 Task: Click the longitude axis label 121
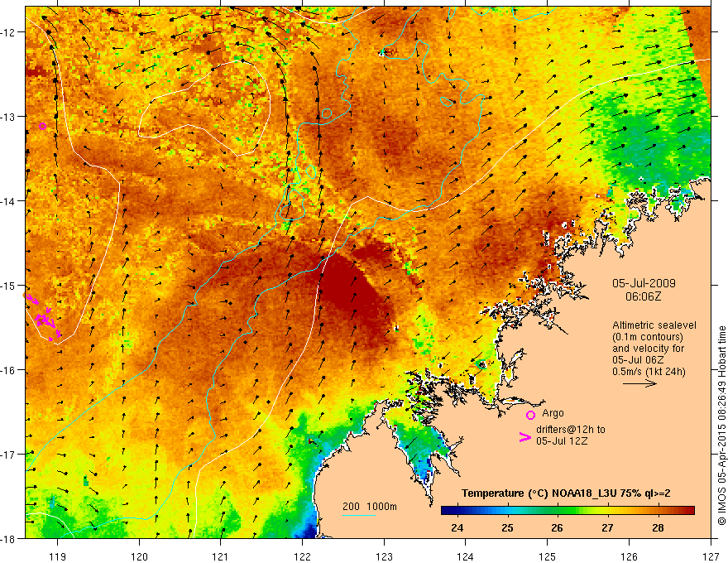221,556
